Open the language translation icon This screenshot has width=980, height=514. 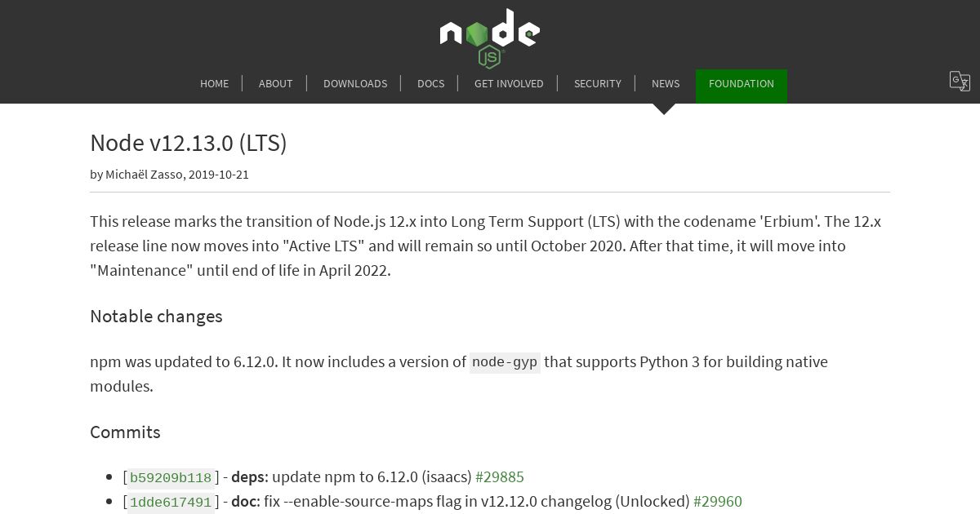960,82
